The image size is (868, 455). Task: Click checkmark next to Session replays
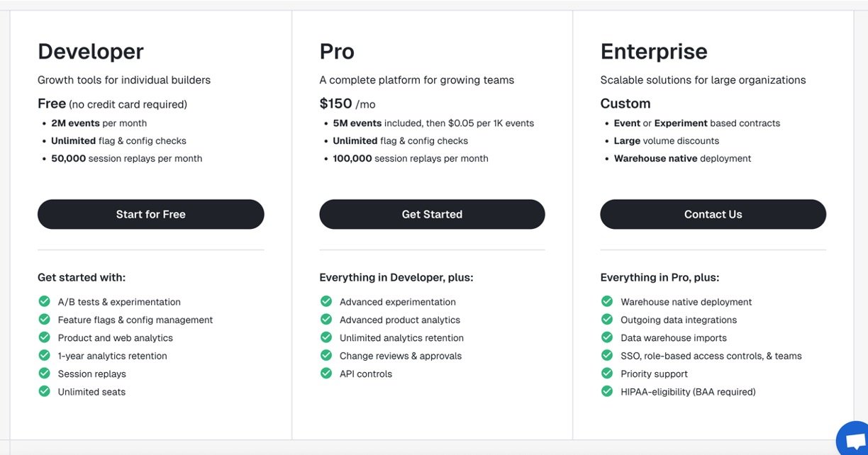[x=44, y=373]
